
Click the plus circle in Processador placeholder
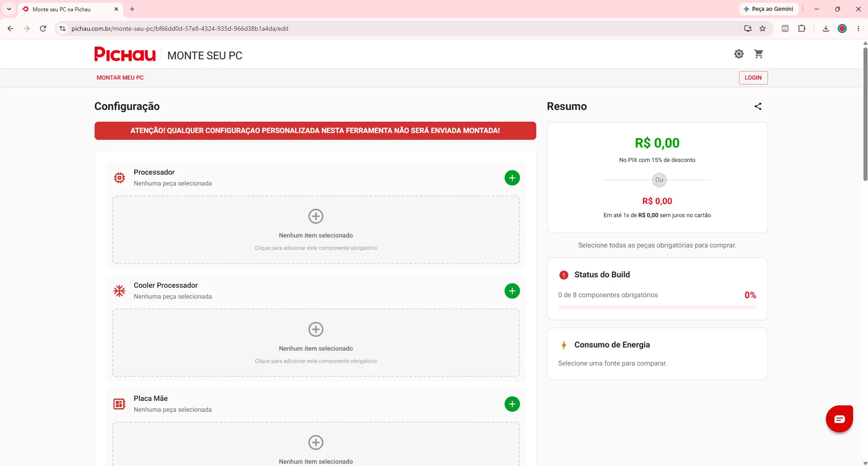coord(316,216)
